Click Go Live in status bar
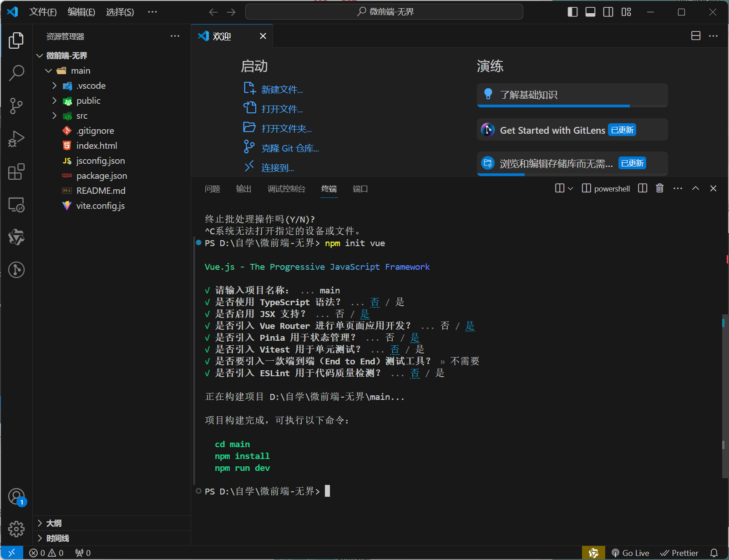The width and height of the screenshot is (729, 560). [630, 553]
